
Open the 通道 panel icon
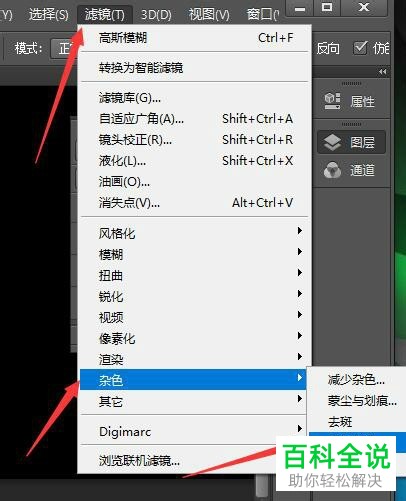tap(351, 170)
